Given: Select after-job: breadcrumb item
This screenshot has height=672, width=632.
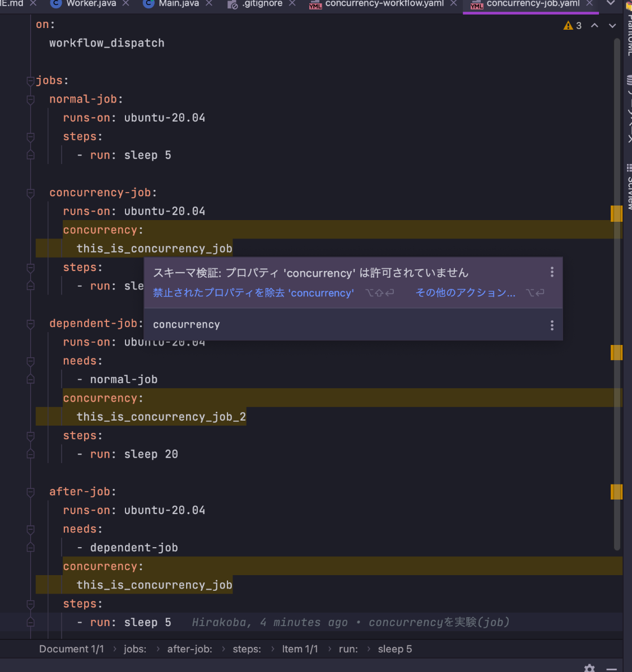Looking at the screenshot, I should point(189,649).
